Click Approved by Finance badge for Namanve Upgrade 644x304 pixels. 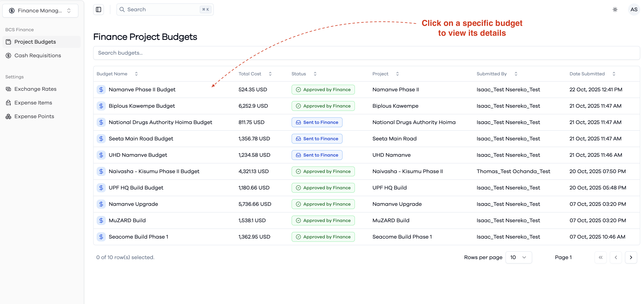323,204
